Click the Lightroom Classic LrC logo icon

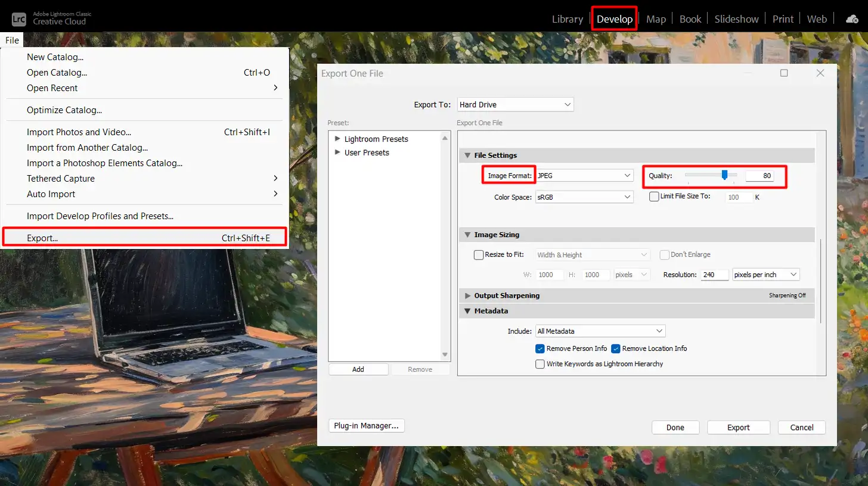coord(18,18)
